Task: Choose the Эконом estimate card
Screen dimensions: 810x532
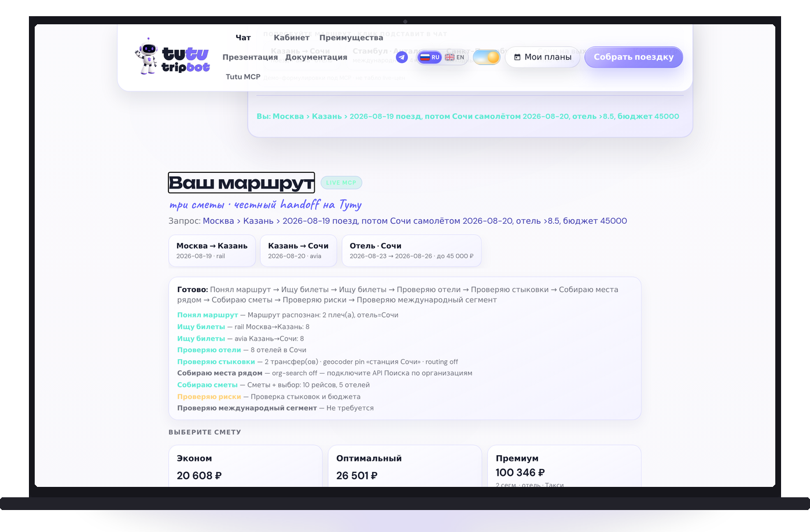Action: pyautogui.click(x=245, y=466)
